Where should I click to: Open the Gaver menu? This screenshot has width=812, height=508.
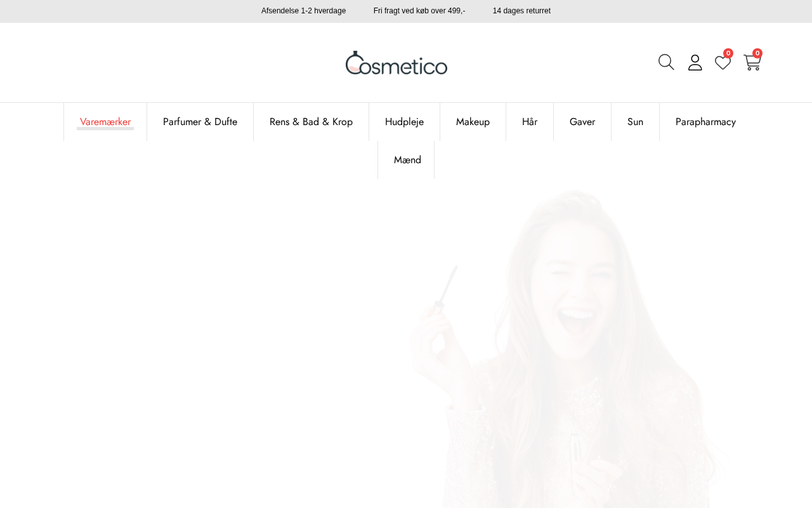[x=582, y=122]
